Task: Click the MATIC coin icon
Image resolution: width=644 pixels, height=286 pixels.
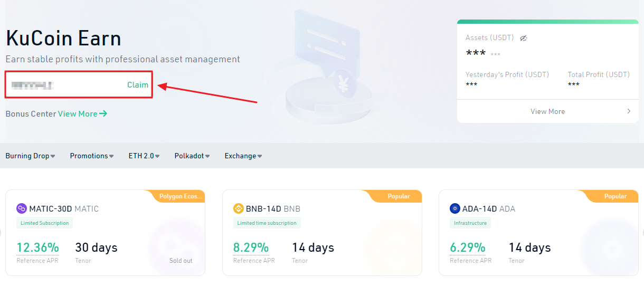Action: pos(22,208)
